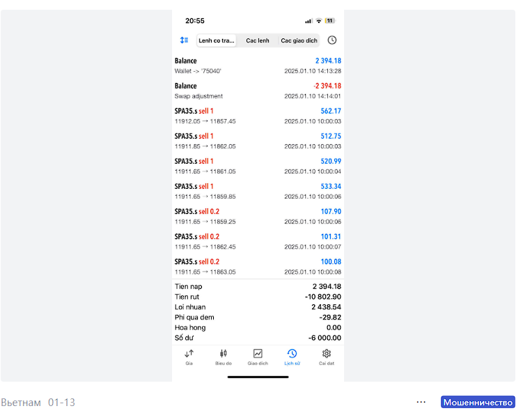Tap the home indicator bar
Screen dimensions: 523x420
258,377
